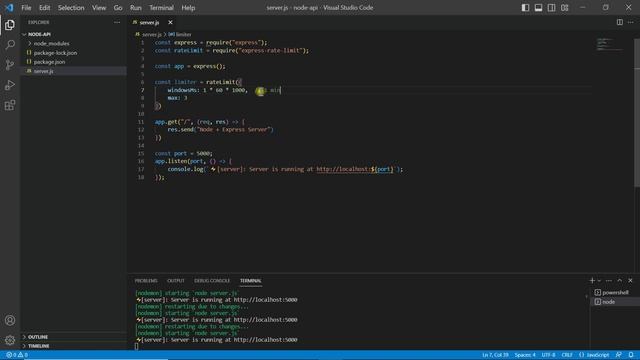Open the Manage gear icon
The width and height of the screenshot is (640, 360).
point(10,340)
